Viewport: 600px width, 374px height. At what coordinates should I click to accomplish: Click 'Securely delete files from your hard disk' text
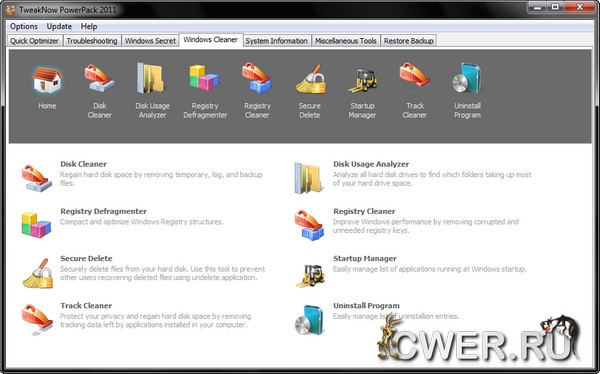(162, 273)
